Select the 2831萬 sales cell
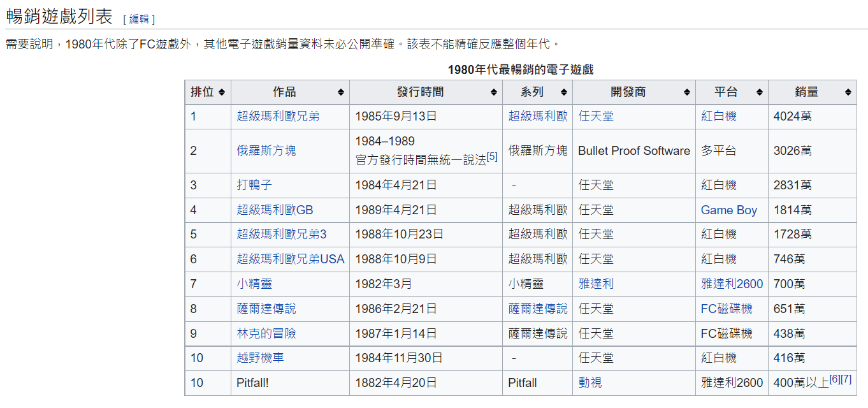The image size is (868, 408). tap(812, 186)
